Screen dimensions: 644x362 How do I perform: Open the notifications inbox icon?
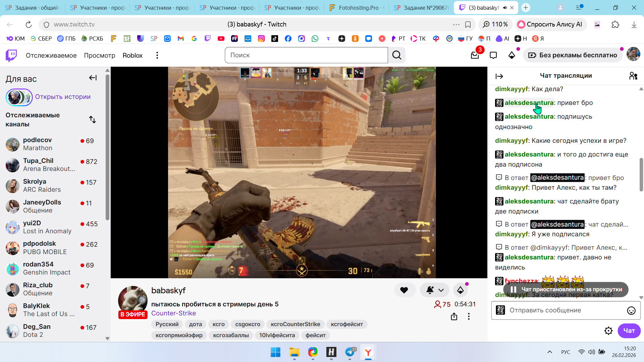pos(475,55)
